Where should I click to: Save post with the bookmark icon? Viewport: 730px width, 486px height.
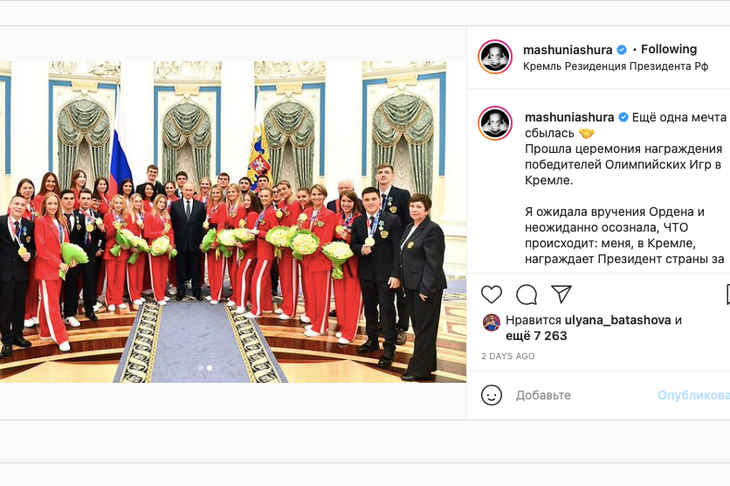click(x=728, y=295)
